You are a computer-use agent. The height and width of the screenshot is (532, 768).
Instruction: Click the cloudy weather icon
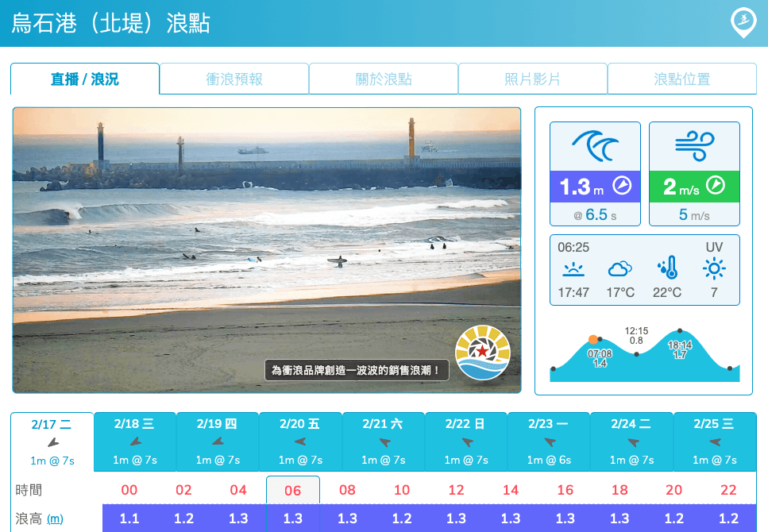pos(619,269)
